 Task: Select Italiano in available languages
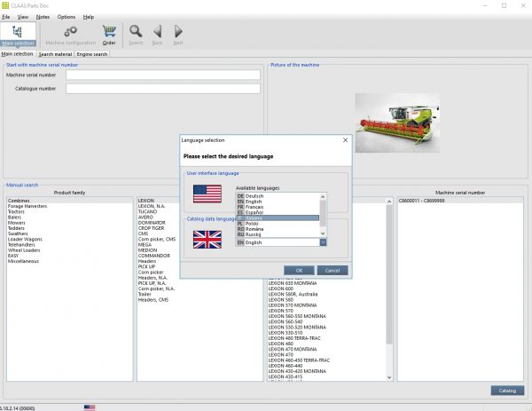278,218
